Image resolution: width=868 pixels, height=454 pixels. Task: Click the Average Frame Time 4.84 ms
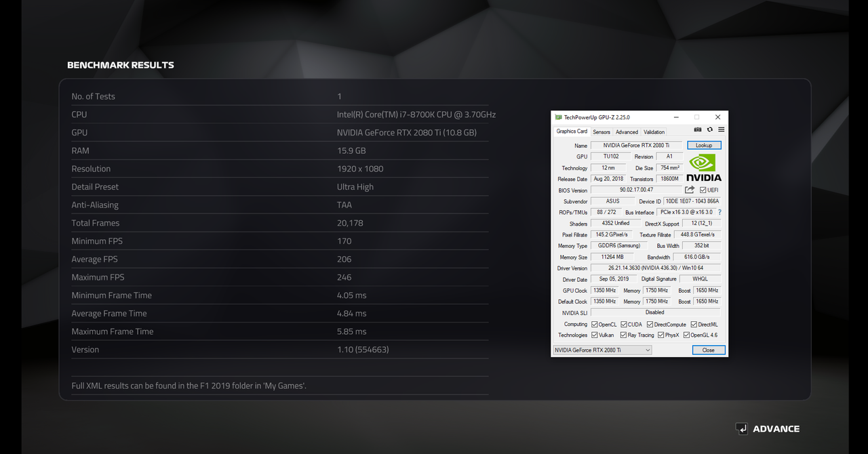click(352, 313)
